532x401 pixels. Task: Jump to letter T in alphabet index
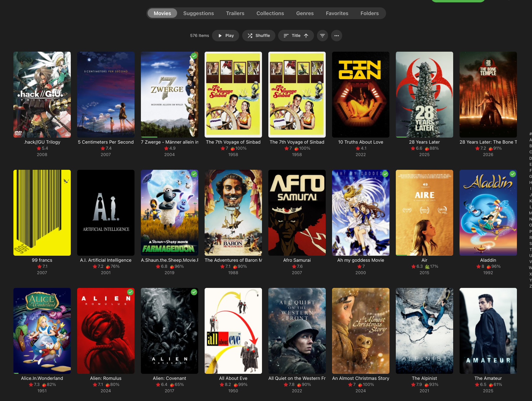click(530, 250)
